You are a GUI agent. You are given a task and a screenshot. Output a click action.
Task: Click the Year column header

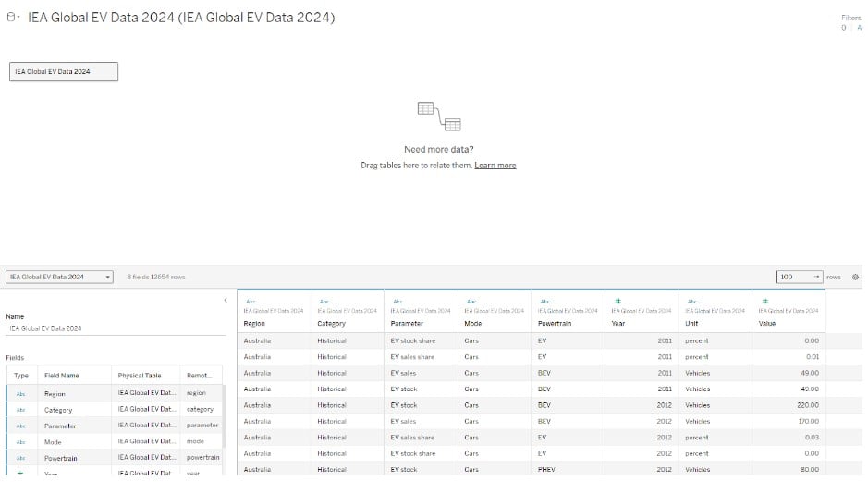[x=617, y=324]
